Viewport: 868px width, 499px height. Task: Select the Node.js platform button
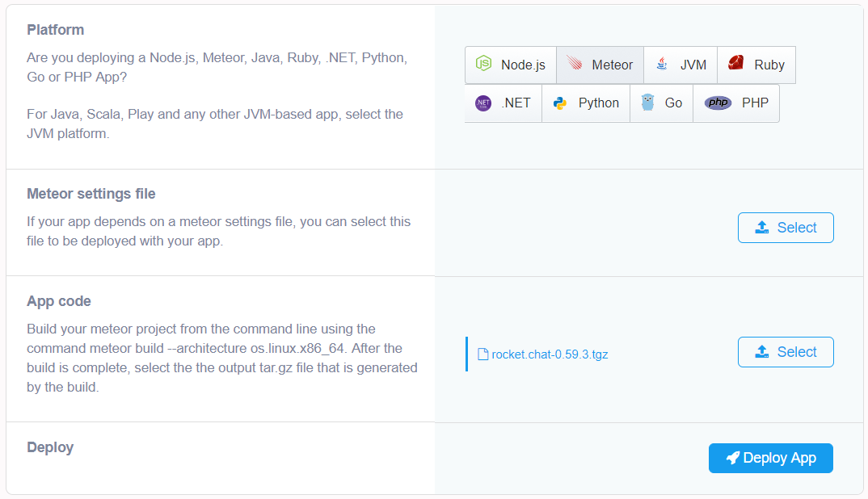[511, 65]
